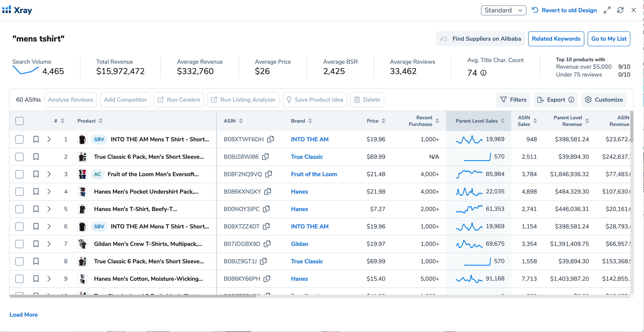
Task: Open Avg. Title Char. Count info icon
Action: click(x=483, y=73)
